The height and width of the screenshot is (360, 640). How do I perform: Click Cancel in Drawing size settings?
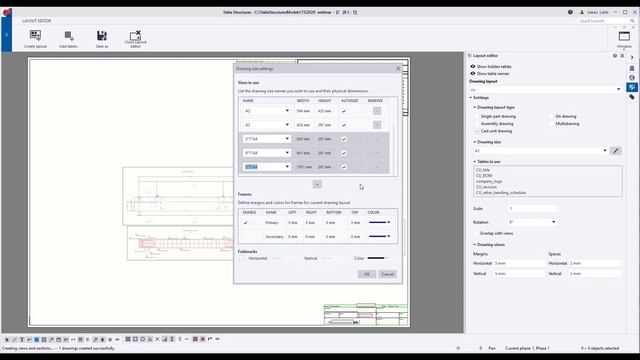pyautogui.click(x=387, y=274)
